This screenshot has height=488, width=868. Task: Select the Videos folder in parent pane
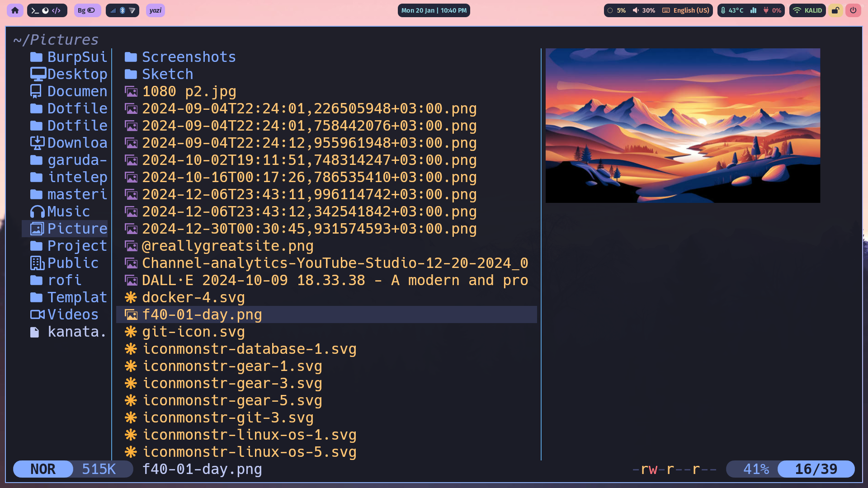click(x=72, y=314)
